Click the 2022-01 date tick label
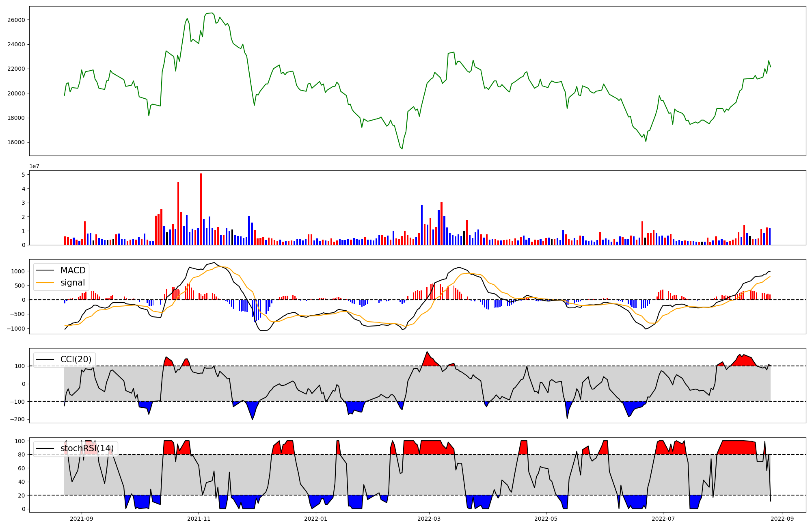 [315, 519]
